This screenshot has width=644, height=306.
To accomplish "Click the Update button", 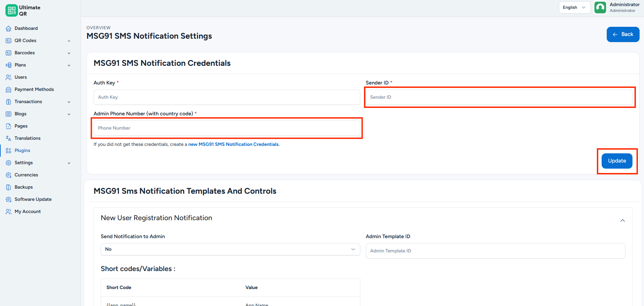I will pos(617,161).
